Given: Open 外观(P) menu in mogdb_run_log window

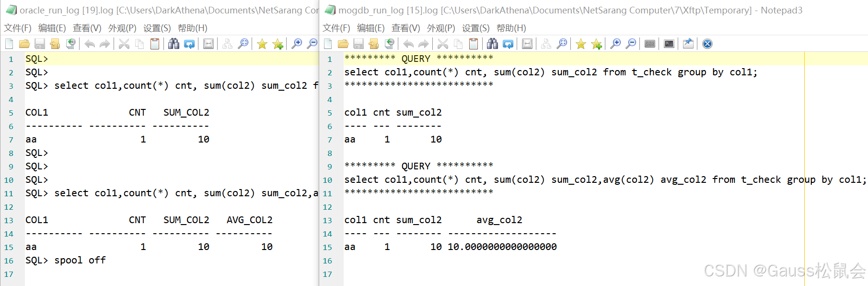Looking at the screenshot, I should coord(441,28).
